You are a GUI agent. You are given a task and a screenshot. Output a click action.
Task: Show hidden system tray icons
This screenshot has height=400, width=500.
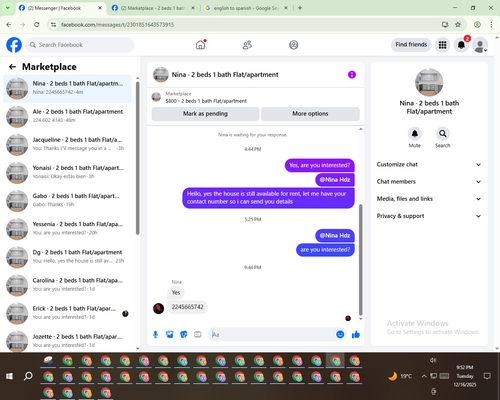point(424,376)
